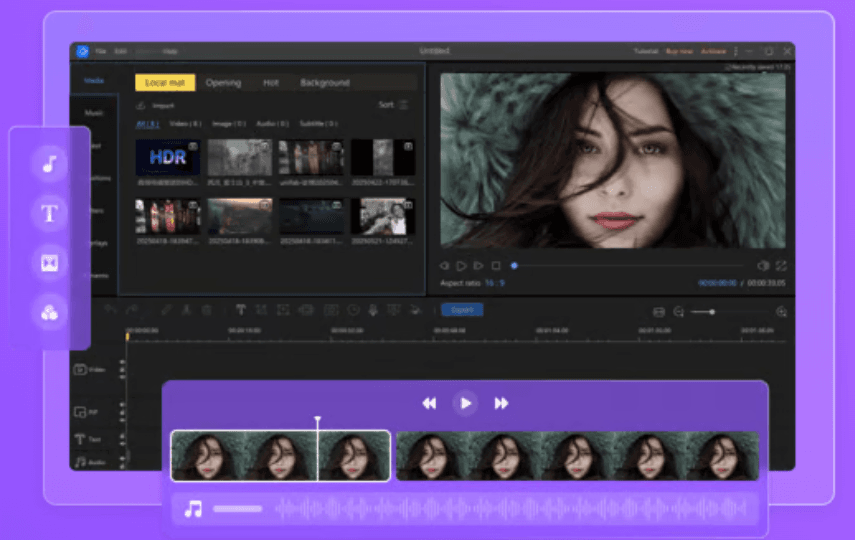Click the Text T icon in timeline toolbar
The image size is (855, 540).
[240, 310]
